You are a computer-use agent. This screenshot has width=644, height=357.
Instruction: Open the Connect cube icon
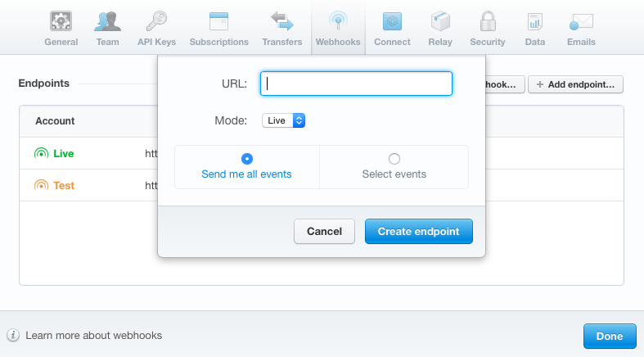pos(392,21)
